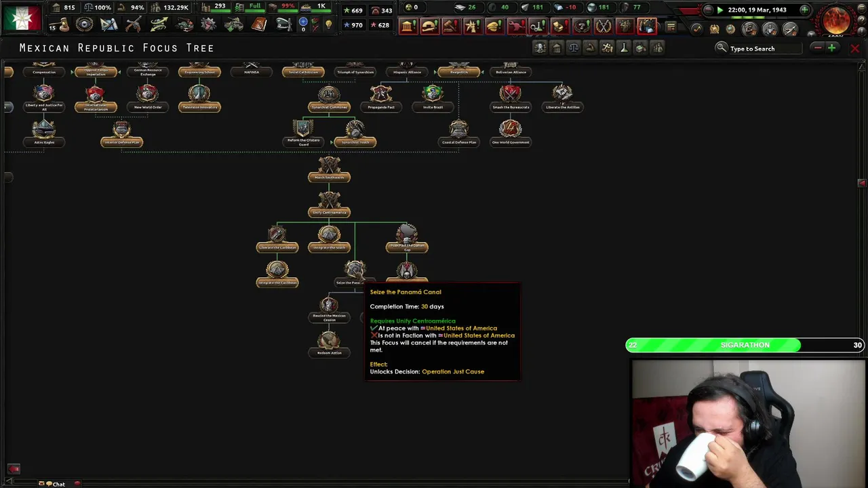Toggle the crossed tools focus filter
The height and width of the screenshot is (488, 868).
(x=607, y=47)
